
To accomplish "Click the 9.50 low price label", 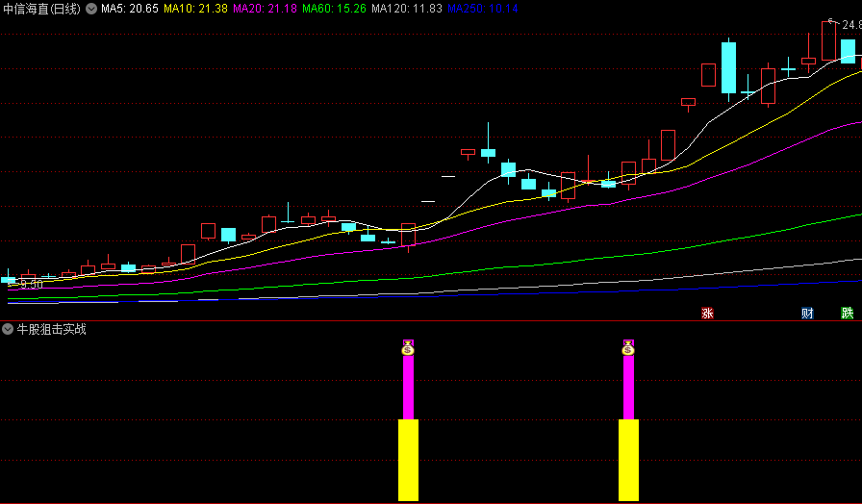I will pyautogui.click(x=31, y=284).
